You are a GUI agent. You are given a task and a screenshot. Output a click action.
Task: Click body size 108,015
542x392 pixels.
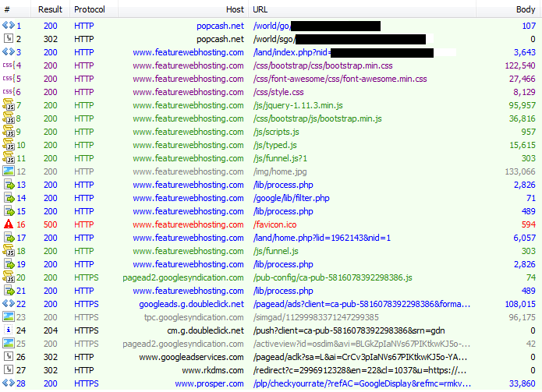tap(520, 304)
